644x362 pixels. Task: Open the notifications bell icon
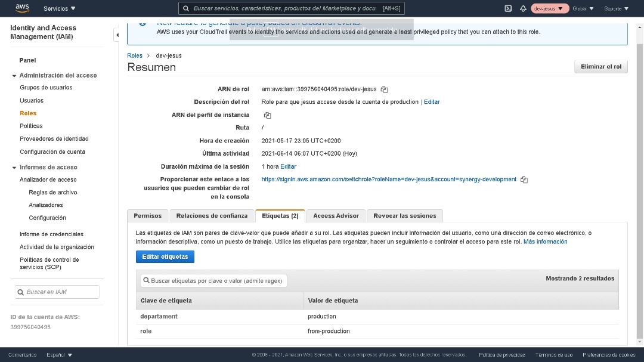coord(523,8)
